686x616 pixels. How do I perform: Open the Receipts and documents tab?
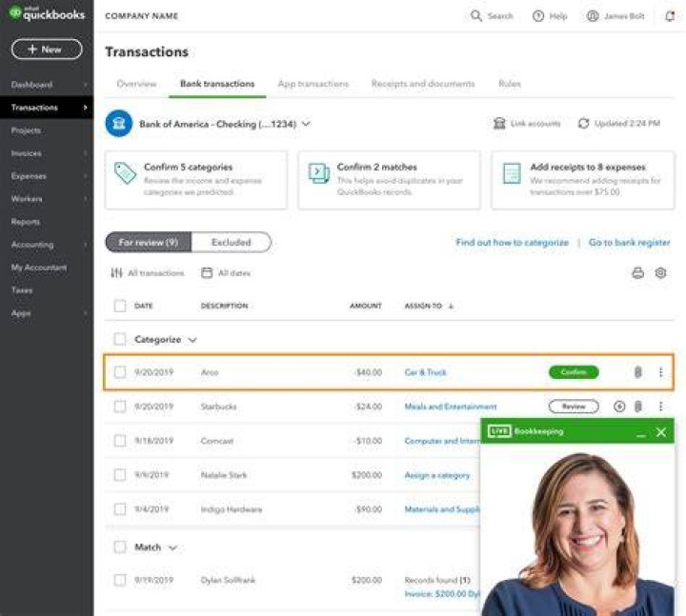click(423, 84)
